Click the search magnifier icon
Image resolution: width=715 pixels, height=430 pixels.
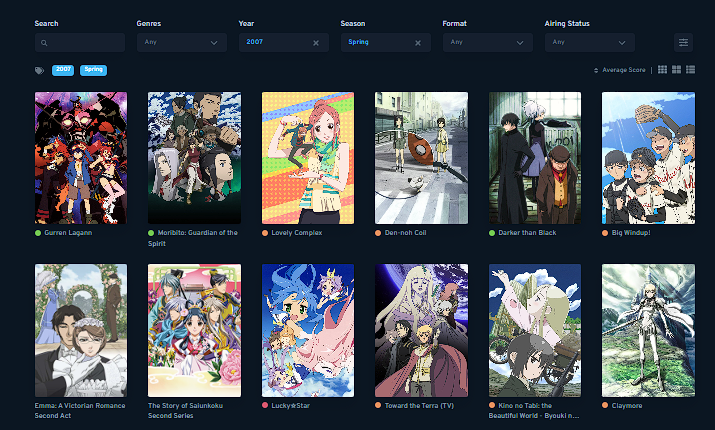44,43
